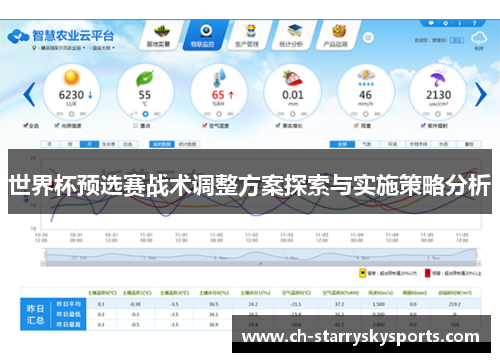Click the 昨日最高 yesterday maximum row label

(x=69, y=324)
